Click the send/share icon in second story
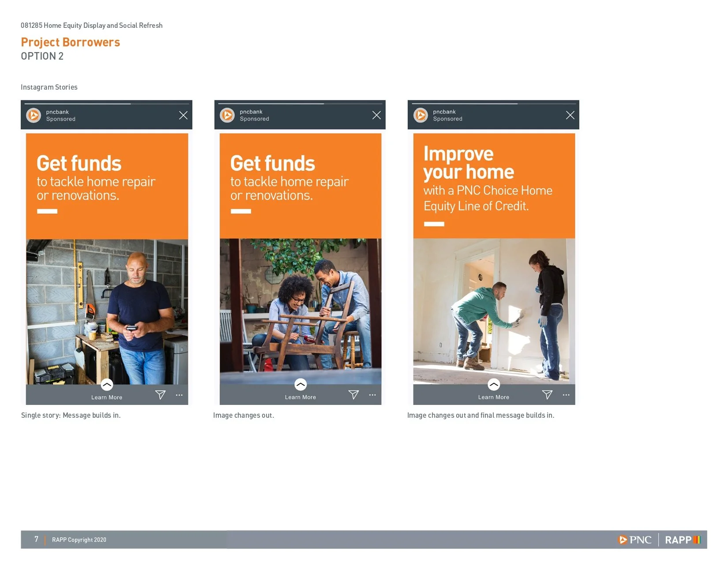This screenshot has height=563, width=728. click(x=353, y=395)
